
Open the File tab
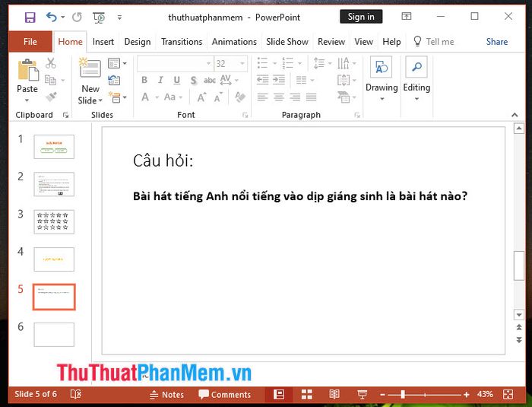coord(30,42)
